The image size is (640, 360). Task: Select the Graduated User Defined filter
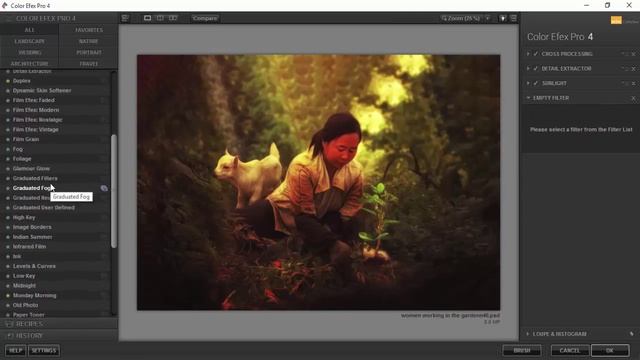(44, 208)
